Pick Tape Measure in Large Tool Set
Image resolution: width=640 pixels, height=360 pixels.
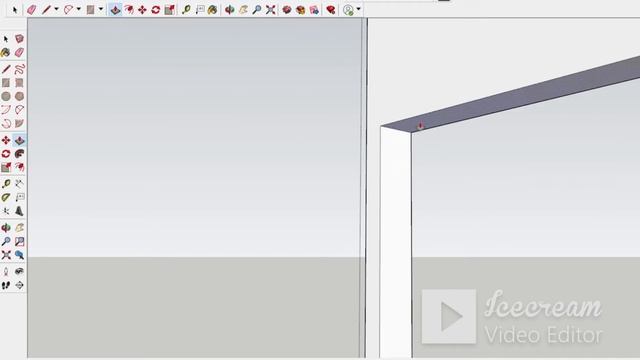6,184
